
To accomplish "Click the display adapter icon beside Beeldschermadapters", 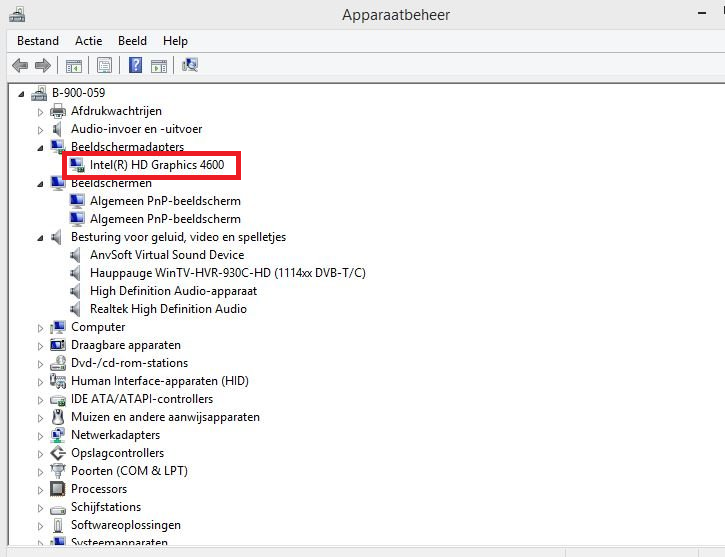I will tap(58, 147).
